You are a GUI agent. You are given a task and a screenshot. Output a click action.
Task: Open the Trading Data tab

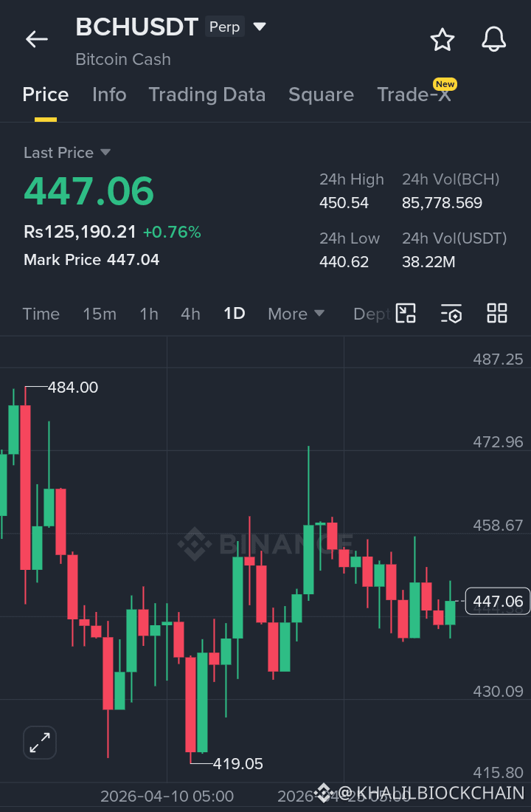pyautogui.click(x=207, y=94)
